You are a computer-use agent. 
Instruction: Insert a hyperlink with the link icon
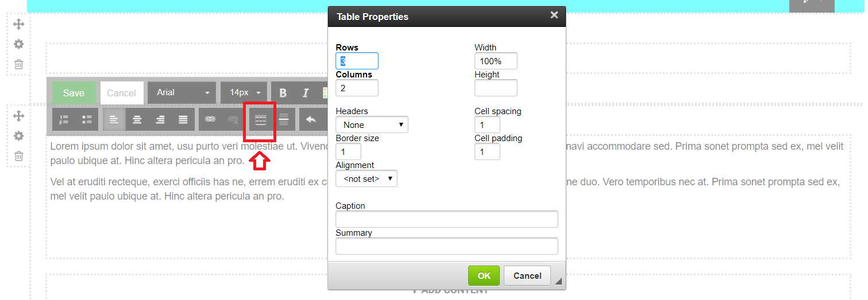(x=210, y=119)
